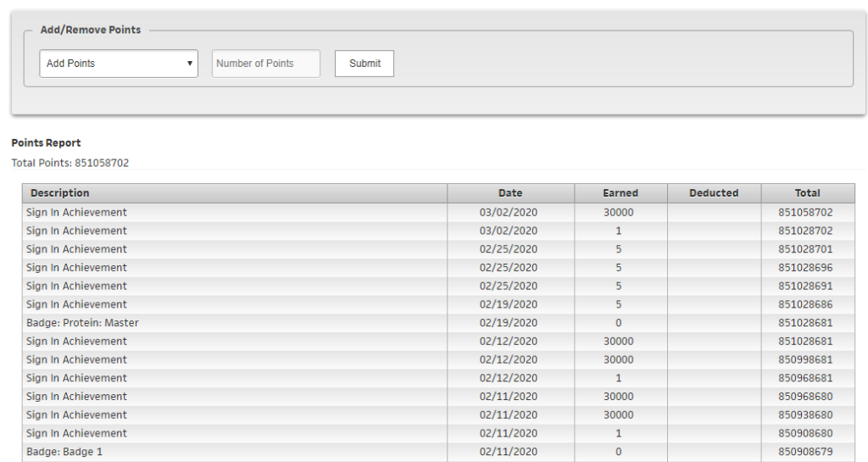Click the Date column header

(509, 193)
